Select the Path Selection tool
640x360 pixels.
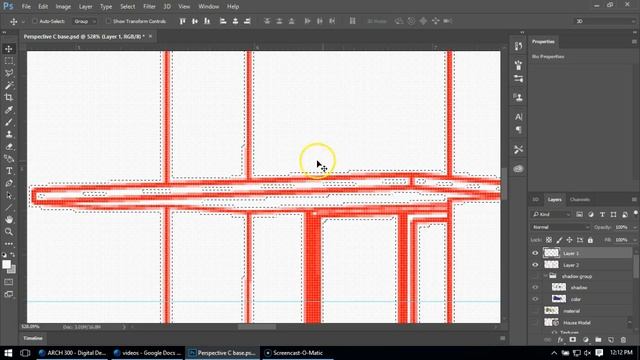point(9,196)
